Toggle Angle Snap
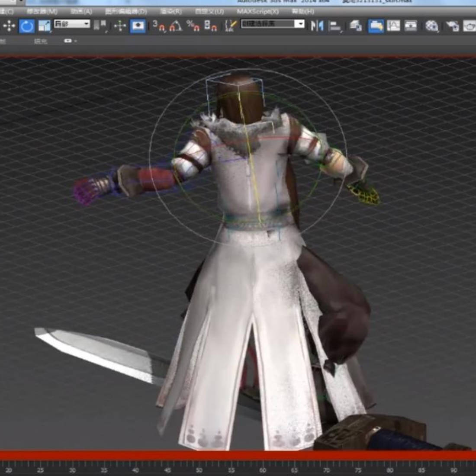 click(x=175, y=26)
